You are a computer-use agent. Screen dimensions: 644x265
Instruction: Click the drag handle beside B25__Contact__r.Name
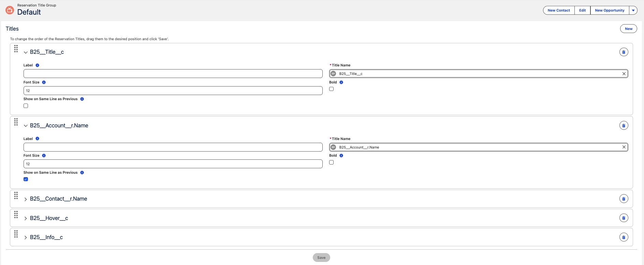16,196
